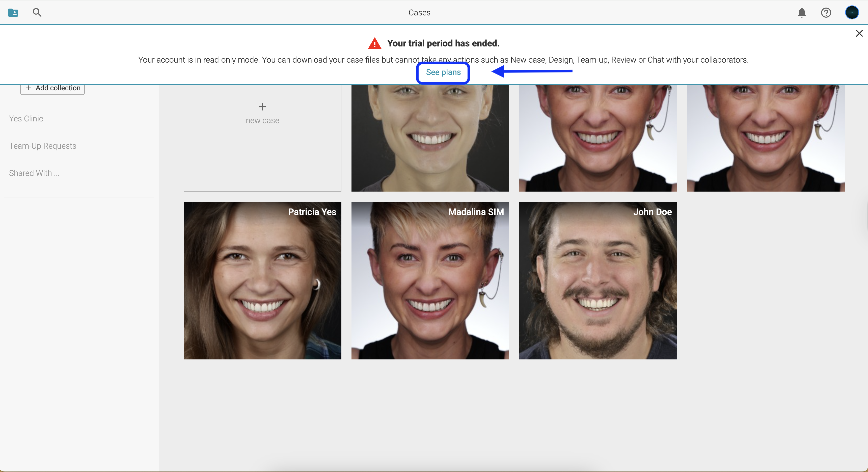Open the Patricia Yes case
868x472 pixels.
pyautogui.click(x=262, y=280)
